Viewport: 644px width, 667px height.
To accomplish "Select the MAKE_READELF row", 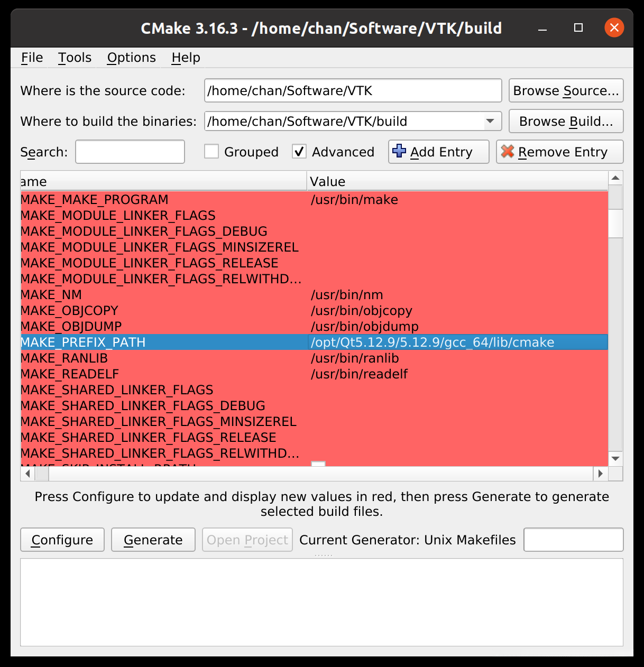I will 314,374.
